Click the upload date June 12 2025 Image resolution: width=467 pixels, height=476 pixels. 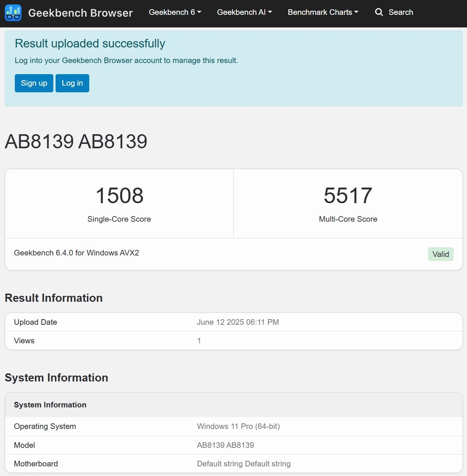(238, 322)
